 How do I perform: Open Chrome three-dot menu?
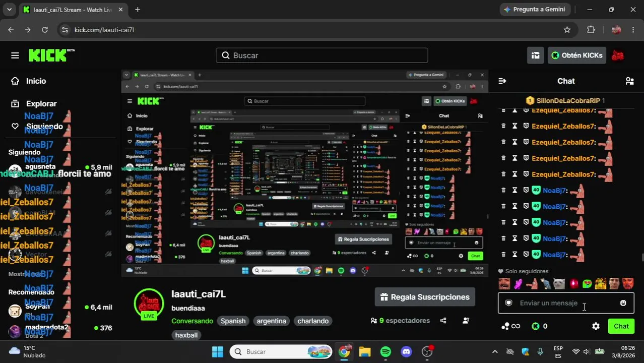pyautogui.click(x=633, y=30)
